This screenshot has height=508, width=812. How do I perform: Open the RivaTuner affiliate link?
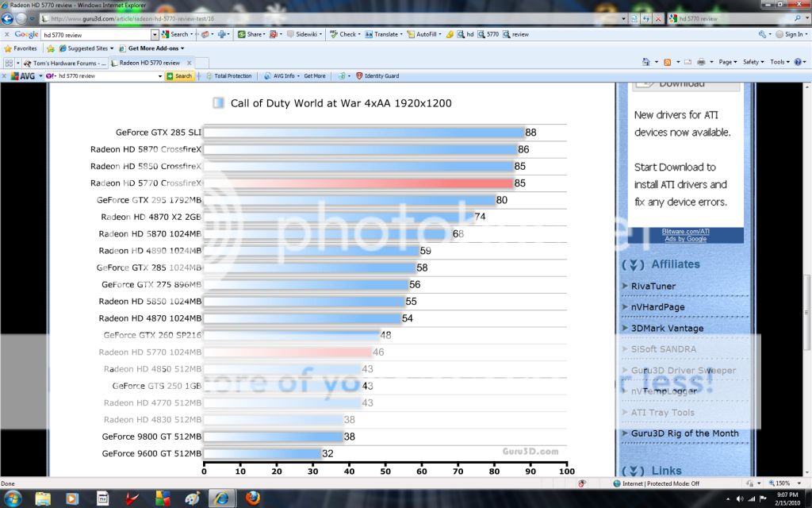pos(653,286)
